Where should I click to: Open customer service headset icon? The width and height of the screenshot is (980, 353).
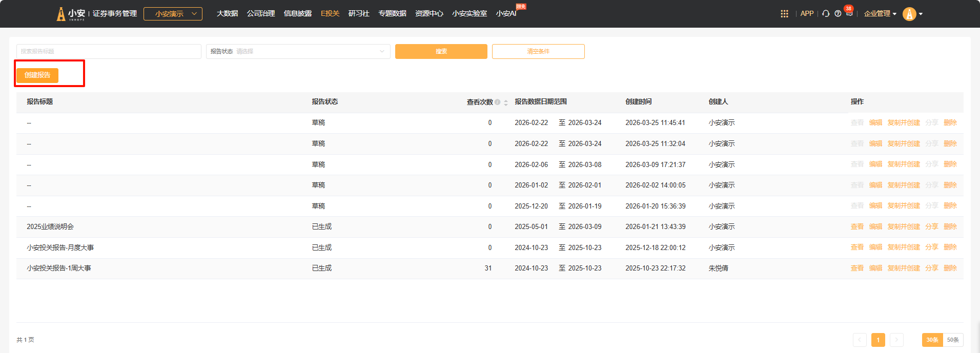click(826, 14)
